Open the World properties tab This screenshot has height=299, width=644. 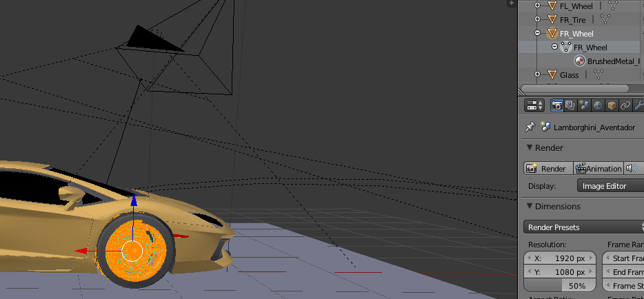[x=598, y=105]
